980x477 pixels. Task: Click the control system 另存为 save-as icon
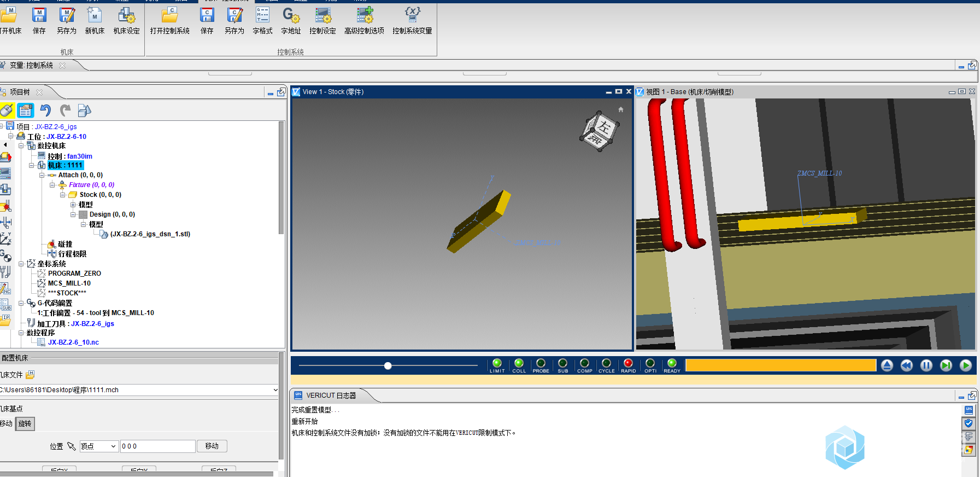pyautogui.click(x=234, y=15)
